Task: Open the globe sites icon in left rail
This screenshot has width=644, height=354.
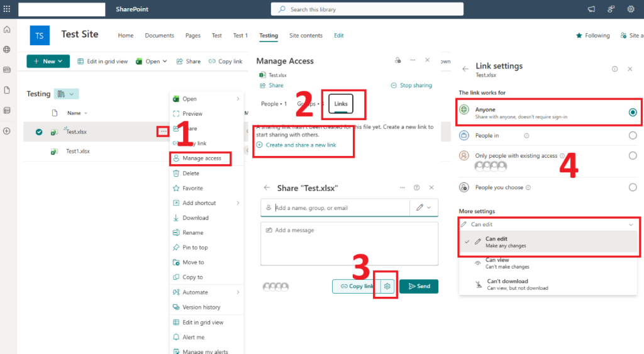Action: pyautogui.click(x=7, y=50)
